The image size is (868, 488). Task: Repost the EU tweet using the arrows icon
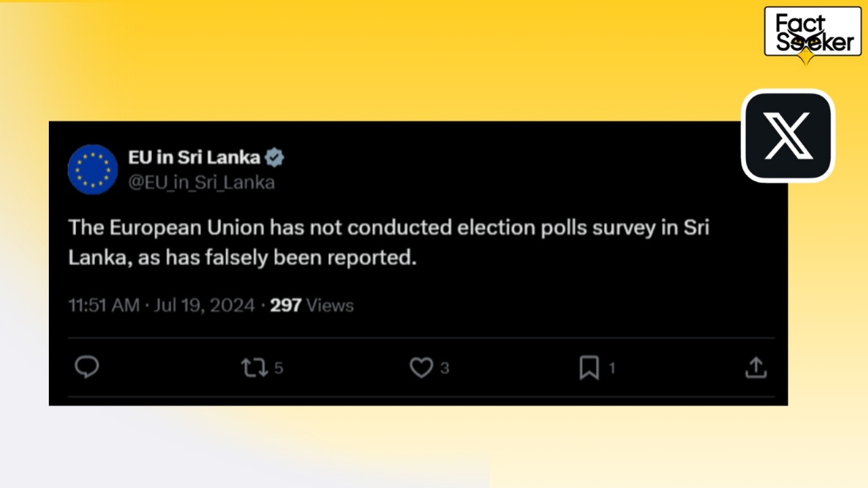coord(254,368)
